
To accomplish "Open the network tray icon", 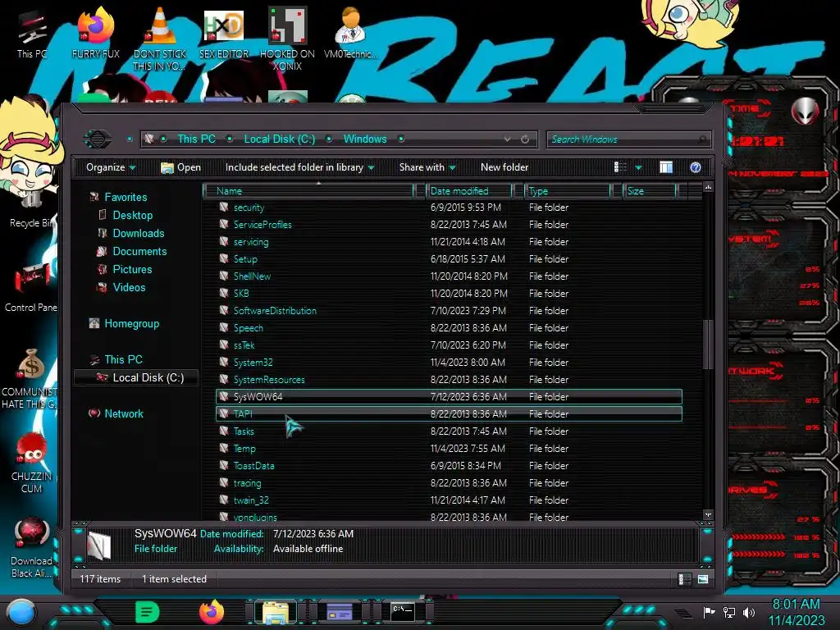I will coord(729,612).
